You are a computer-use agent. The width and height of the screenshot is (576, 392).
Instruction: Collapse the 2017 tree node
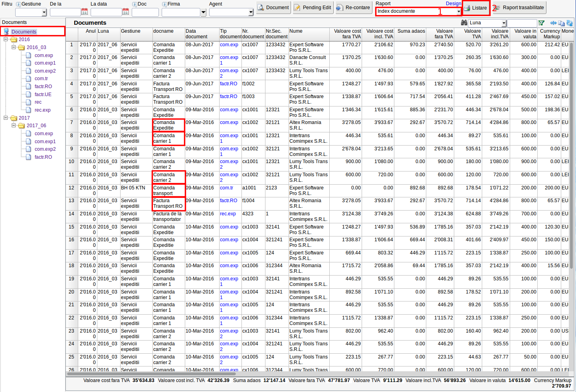[x=6, y=118]
